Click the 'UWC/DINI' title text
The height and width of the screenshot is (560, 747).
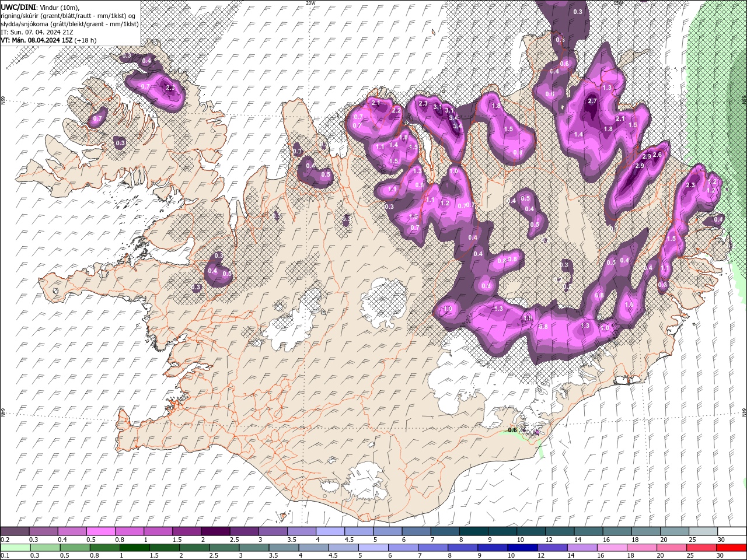click(x=18, y=6)
